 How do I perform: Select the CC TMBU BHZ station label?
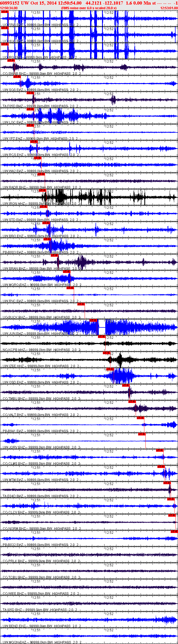pos(42,399)
